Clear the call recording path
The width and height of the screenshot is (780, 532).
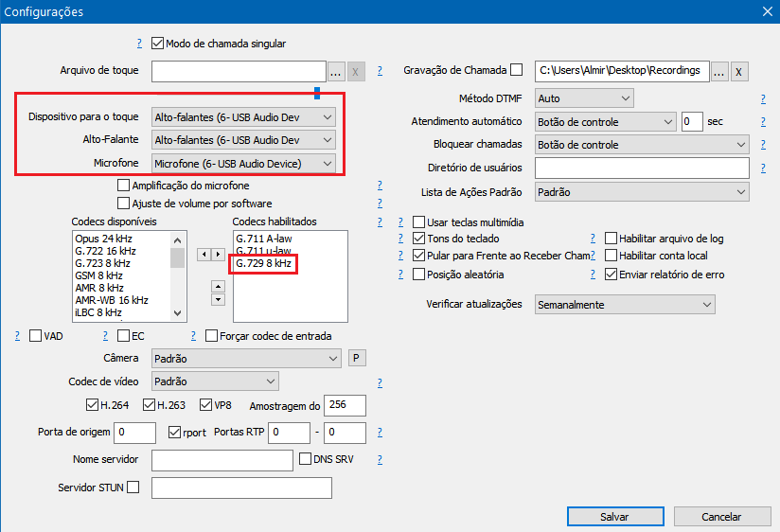(739, 71)
